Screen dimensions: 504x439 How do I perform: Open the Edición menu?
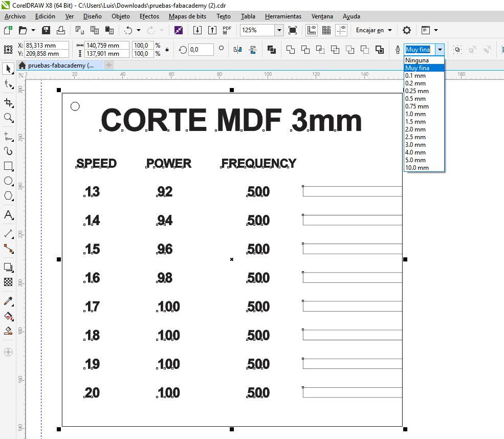tap(45, 16)
